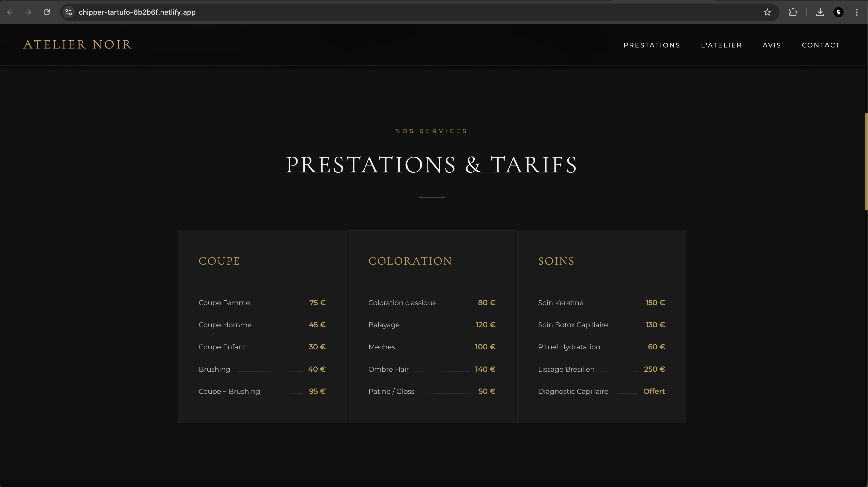Open the Extensions puzzle icon
868x487 pixels.
click(x=793, y=12)
